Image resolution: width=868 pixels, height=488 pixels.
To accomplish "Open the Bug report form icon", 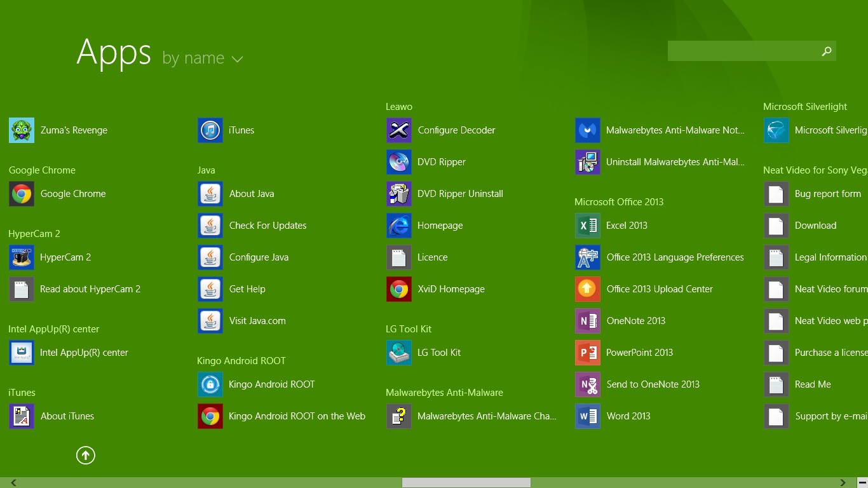I will point(776,194).
